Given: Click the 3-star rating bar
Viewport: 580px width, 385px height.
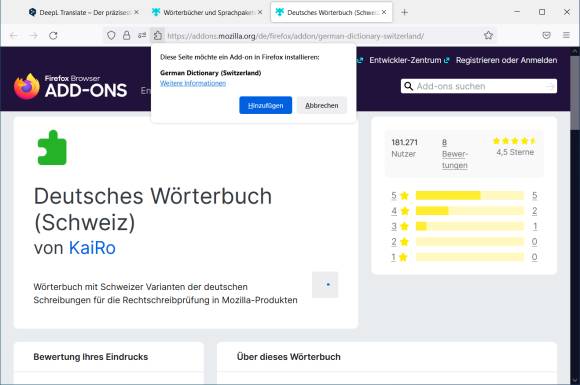Looking at the screenshot, I should (470, 226).
